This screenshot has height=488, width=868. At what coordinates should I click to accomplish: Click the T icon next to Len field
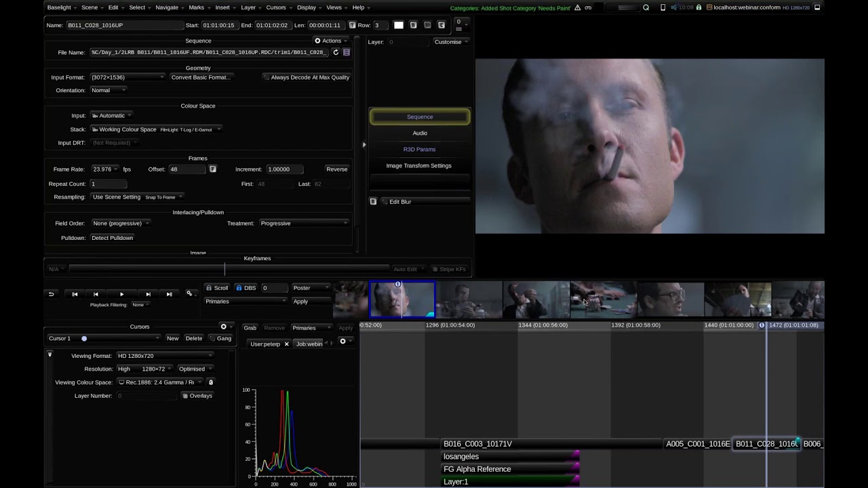(x=352, y=25)
